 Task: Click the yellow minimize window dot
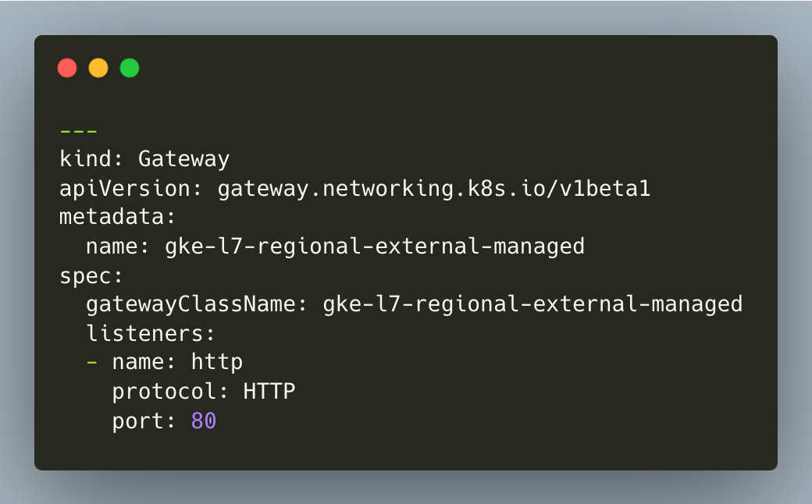[98, 68]
